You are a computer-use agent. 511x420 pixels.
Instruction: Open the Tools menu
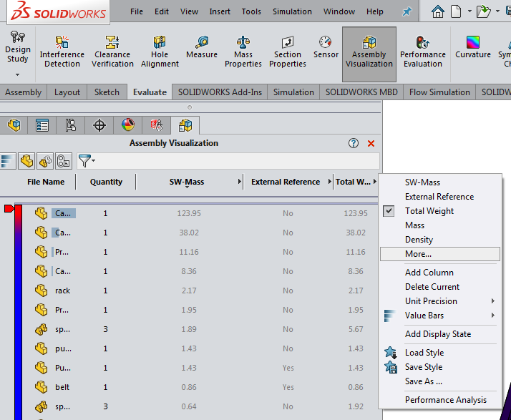point(251,11)
